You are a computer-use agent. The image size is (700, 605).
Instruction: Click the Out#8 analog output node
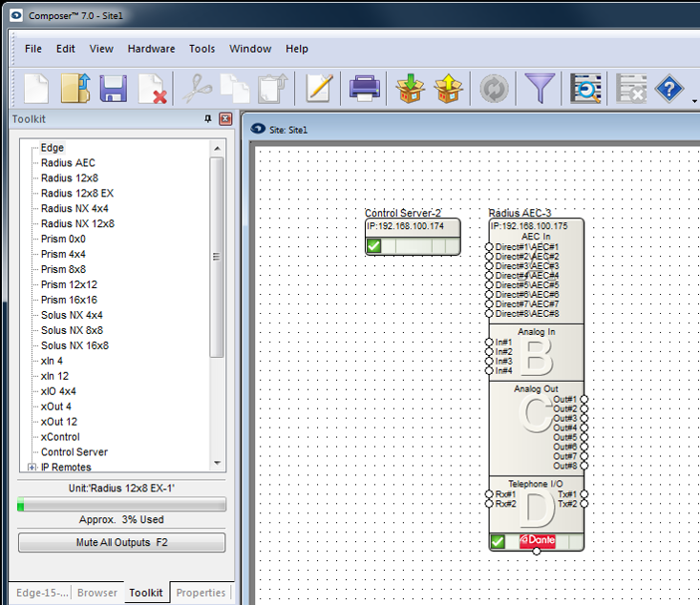coord(583,466)
